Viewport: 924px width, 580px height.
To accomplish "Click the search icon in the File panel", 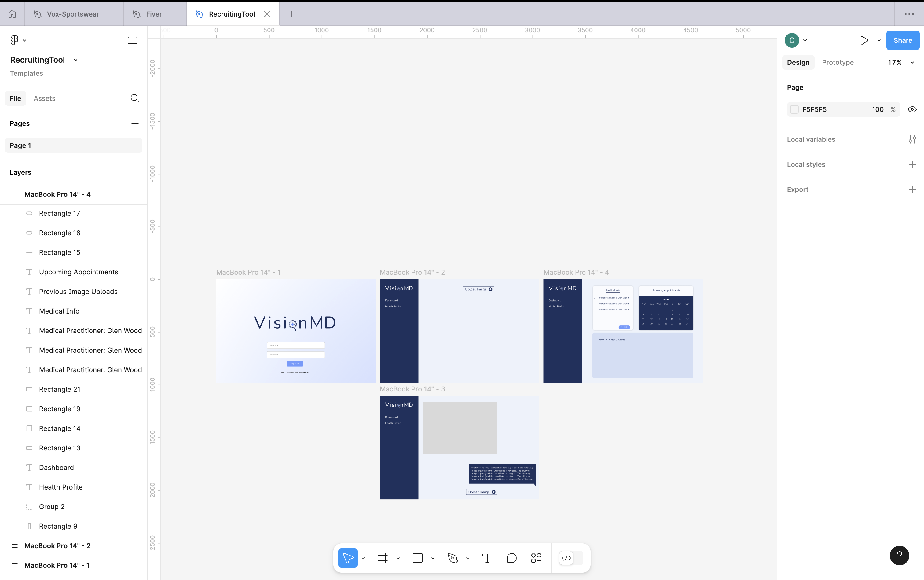I will (135, 98).
